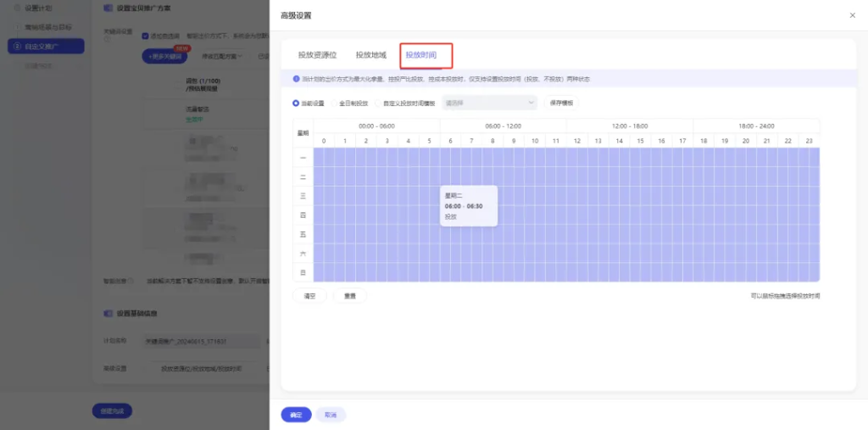Image resolution: width=868 pixels, height=430 pixels.
Task: Click the 重置 button below the schedule
Action: point(350,296)
